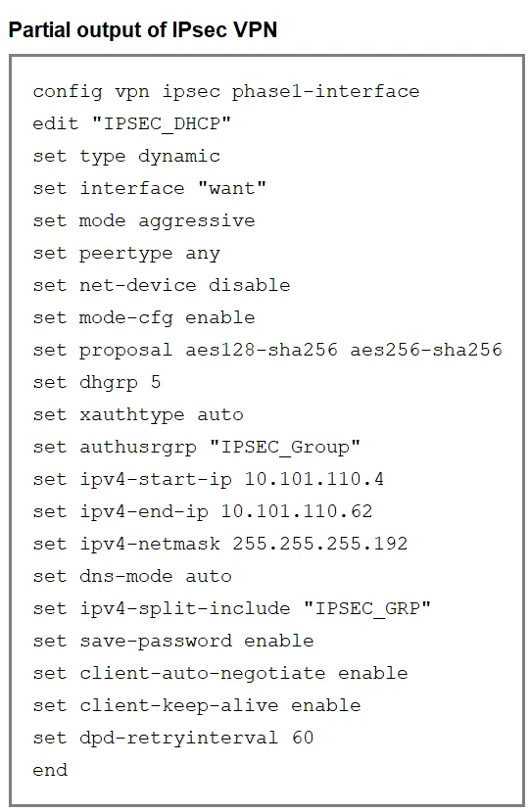
Task: Click the ipv4-split-include "IPSEC_GRP" line
Action: [231, 608]
